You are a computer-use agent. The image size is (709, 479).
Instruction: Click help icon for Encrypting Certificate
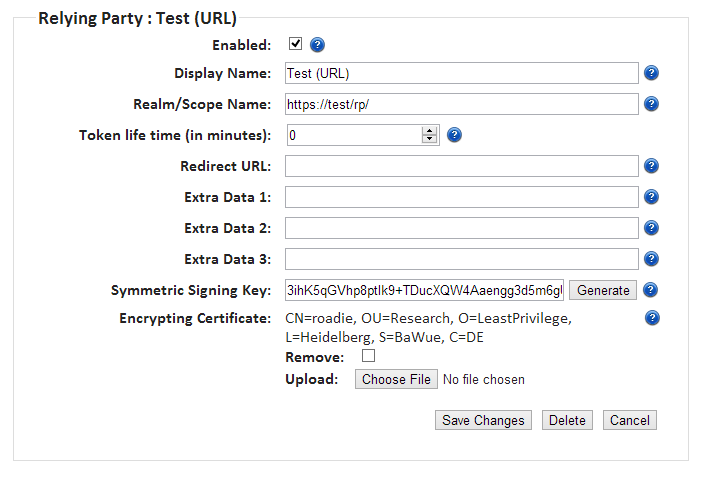point(651,318)
